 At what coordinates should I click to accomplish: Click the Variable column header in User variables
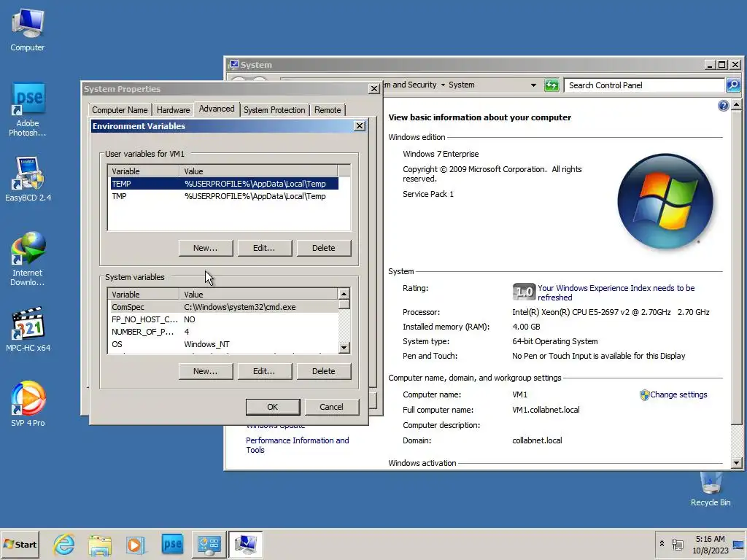tap(143, 171)
